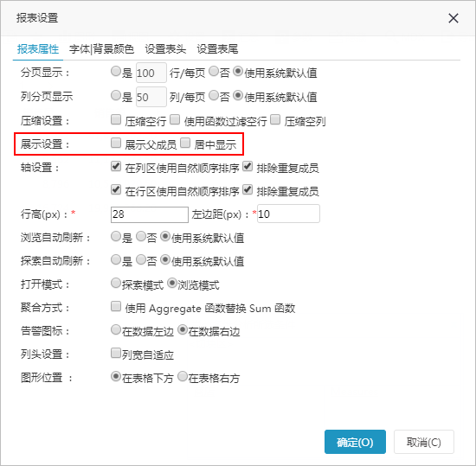This screenshot has height=466, width=476.
Task: Close the 报表设置 dialog with X icon
Action: 453,18
